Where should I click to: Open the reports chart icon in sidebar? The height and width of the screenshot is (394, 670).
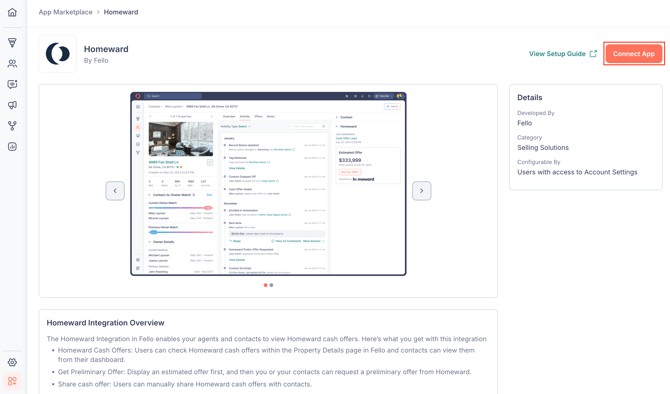[x=12, y=147]
